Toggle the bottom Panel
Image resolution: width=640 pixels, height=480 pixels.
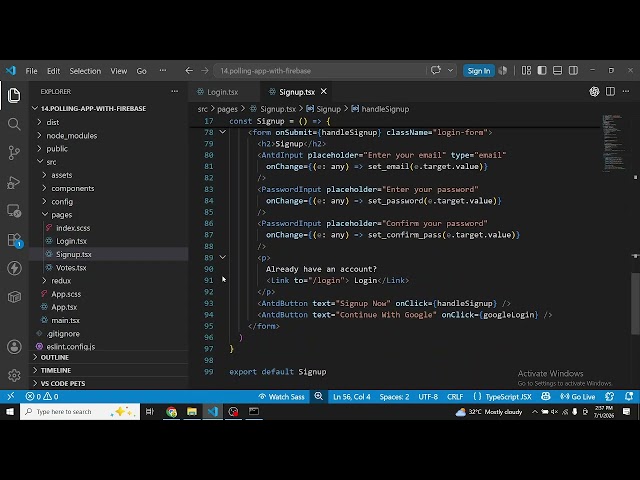pos(558,71)
